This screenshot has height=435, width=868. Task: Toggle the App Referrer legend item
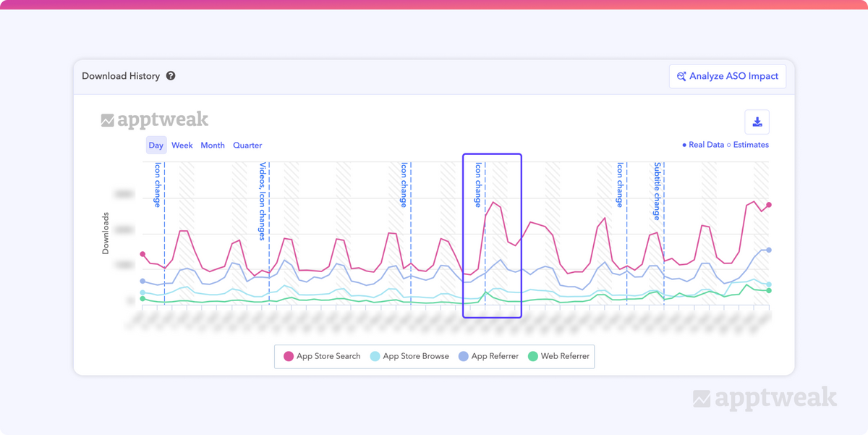[x=489, y=356]
